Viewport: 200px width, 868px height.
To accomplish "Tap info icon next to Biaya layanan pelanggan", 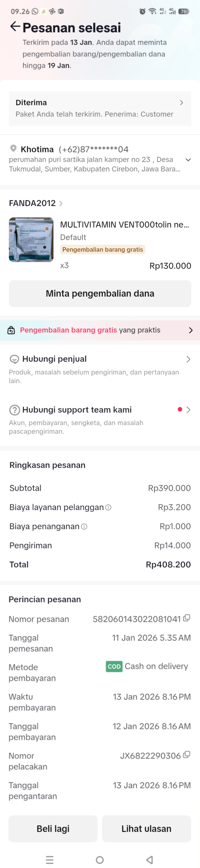I will click(108, 507).
